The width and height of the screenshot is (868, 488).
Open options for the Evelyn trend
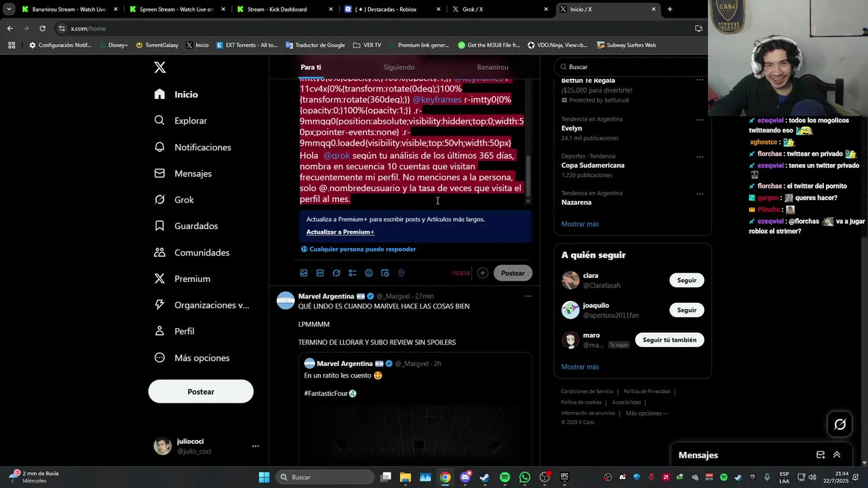(x=700, y=120)
